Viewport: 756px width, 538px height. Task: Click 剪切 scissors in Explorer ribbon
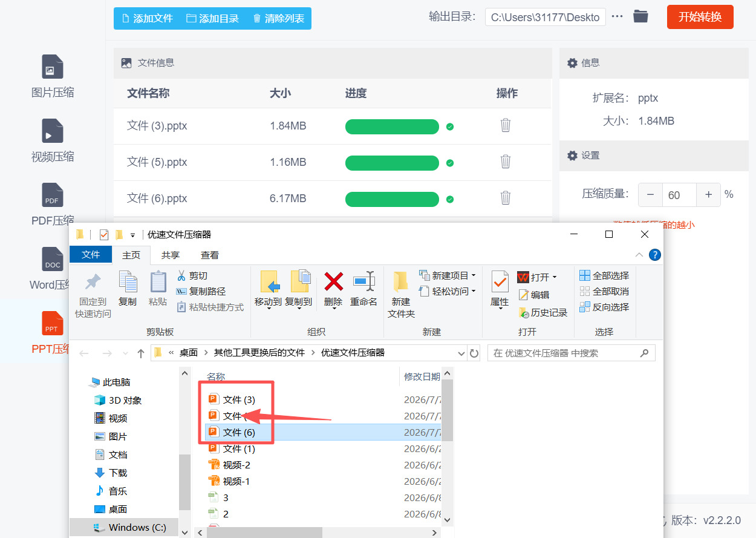(x=192, y=275)
